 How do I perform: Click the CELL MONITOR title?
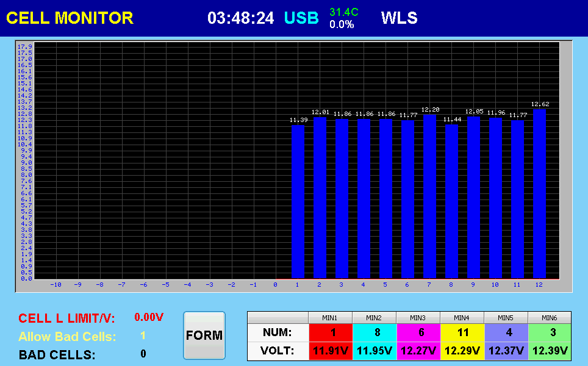[70, 18]
